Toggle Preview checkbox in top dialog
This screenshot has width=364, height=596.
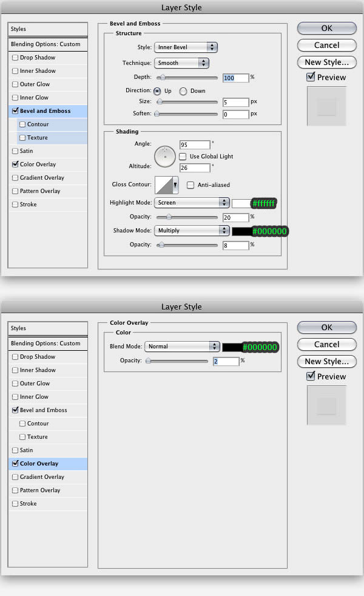(x=311, y=77)
